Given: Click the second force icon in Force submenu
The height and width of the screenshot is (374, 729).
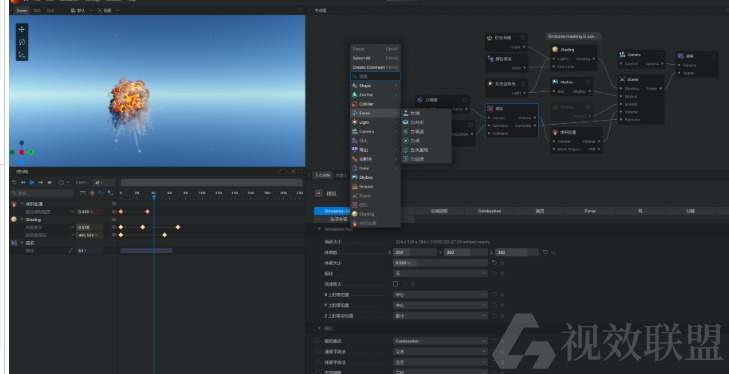Looking at the screenshot, I should pos(405,122).
